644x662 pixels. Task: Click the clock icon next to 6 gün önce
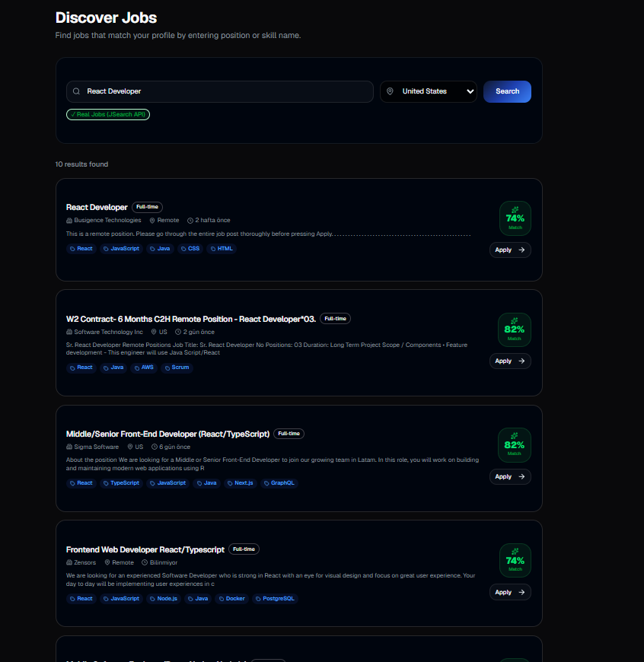tap(155, 447)
